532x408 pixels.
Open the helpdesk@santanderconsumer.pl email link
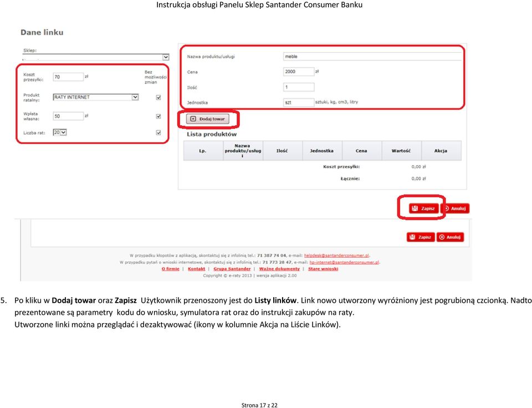click(x=336, y=255)
